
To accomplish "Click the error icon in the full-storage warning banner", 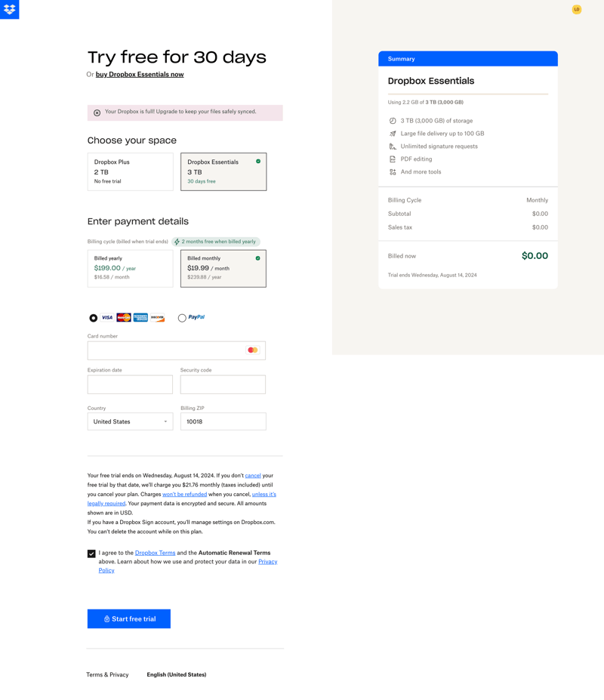I will point(97,112).
